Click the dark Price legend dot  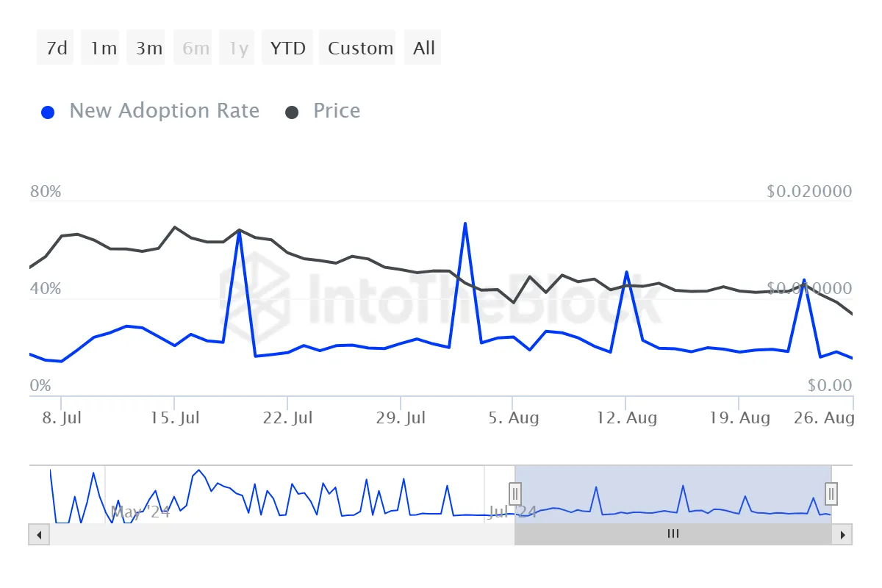point(292,112)
